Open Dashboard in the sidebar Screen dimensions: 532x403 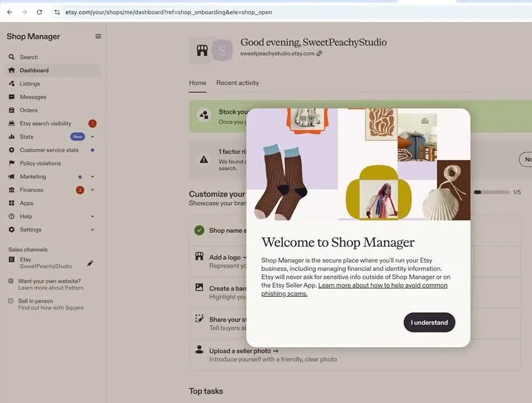click(53, 70)
